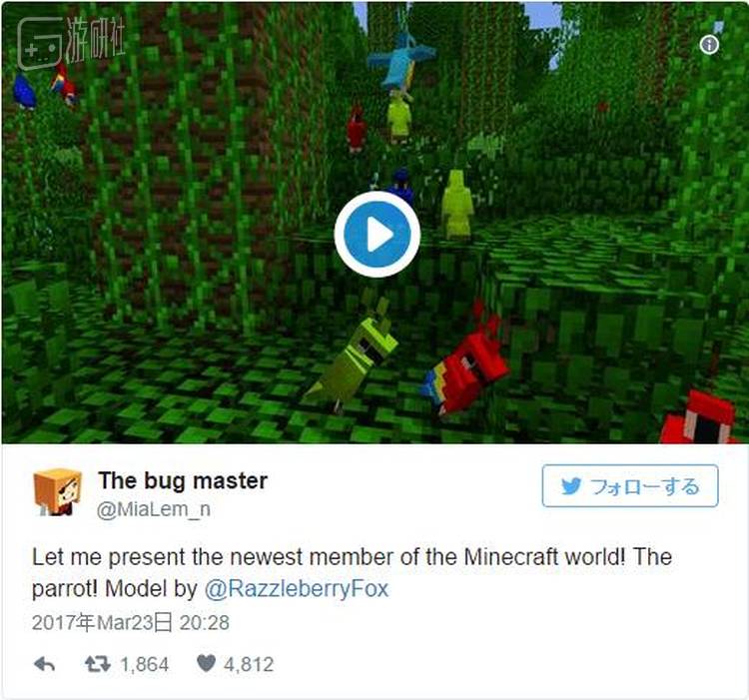The image size is (749, 700).
Task: Retweet using the retweet icon
Action: point(98,664)
